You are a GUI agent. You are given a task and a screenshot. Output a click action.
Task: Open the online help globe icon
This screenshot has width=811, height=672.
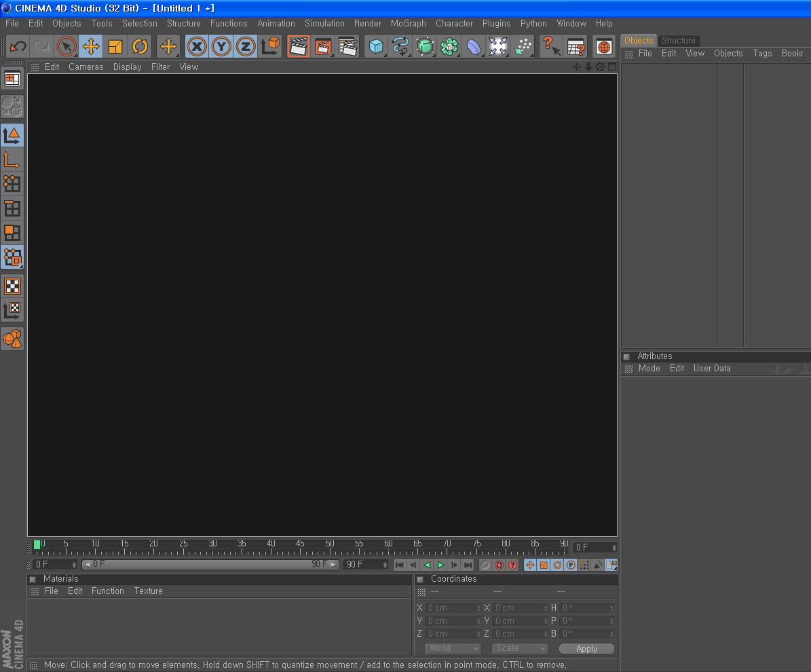click(x=603, y=47)
